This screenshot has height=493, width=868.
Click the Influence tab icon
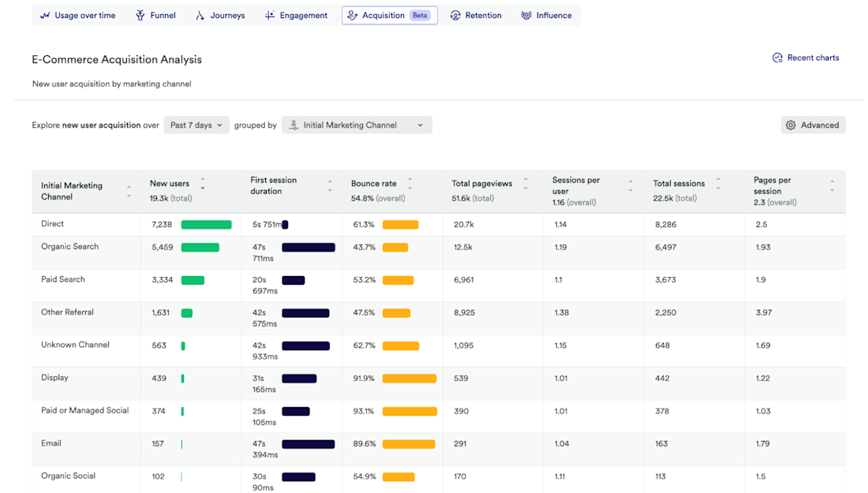526,16
